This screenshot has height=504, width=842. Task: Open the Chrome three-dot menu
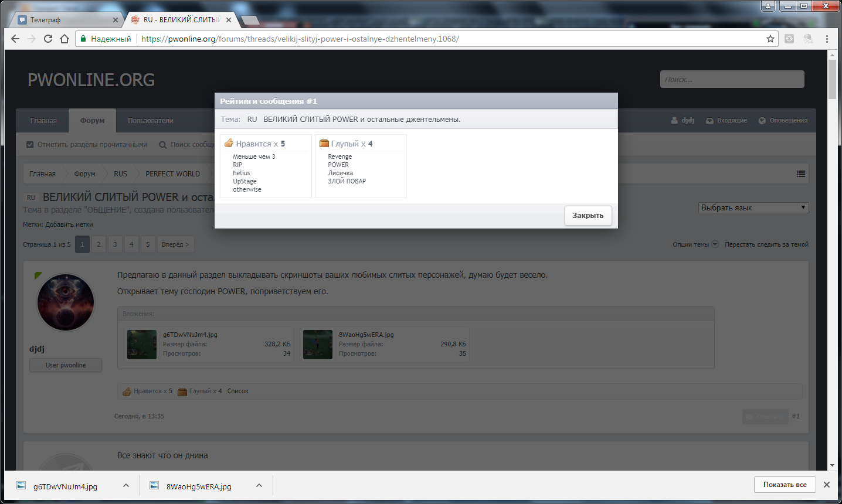(x=827, y=39)
